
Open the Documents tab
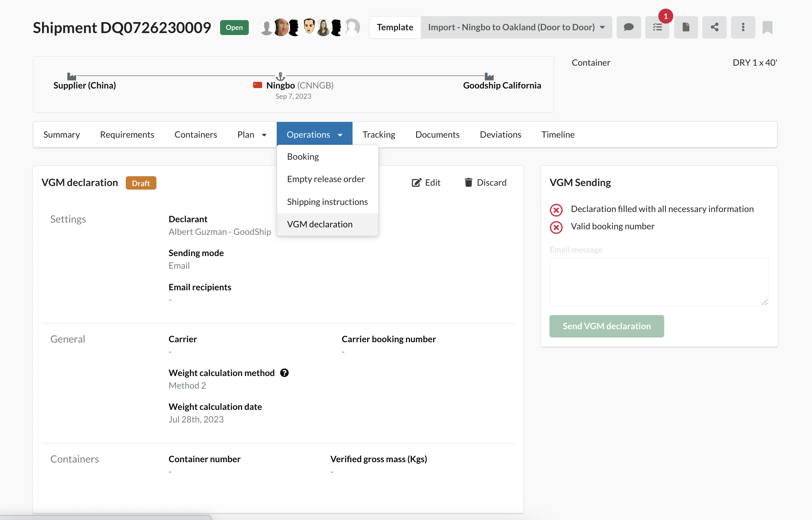437,135
